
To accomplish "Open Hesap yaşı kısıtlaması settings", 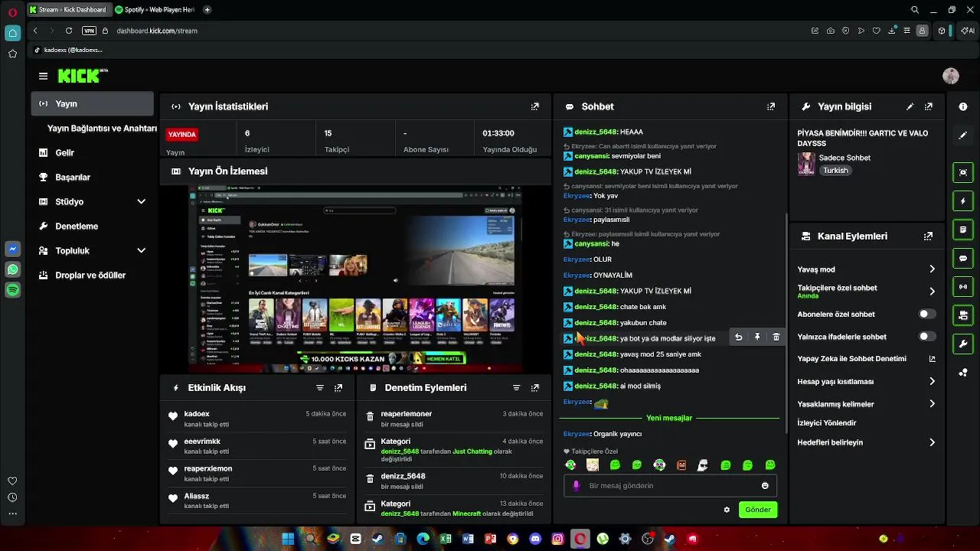I will [867, 382].
